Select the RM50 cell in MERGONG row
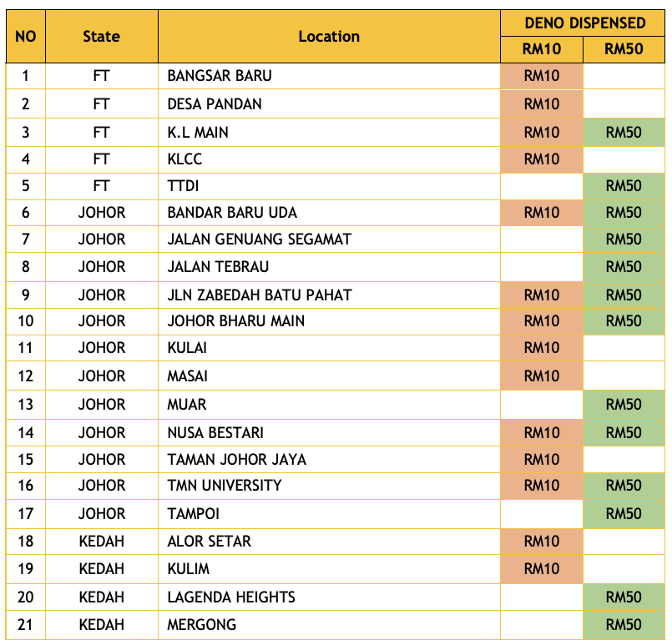The width and height of the screenshot is (672, 640). click(x=624, y=624)
